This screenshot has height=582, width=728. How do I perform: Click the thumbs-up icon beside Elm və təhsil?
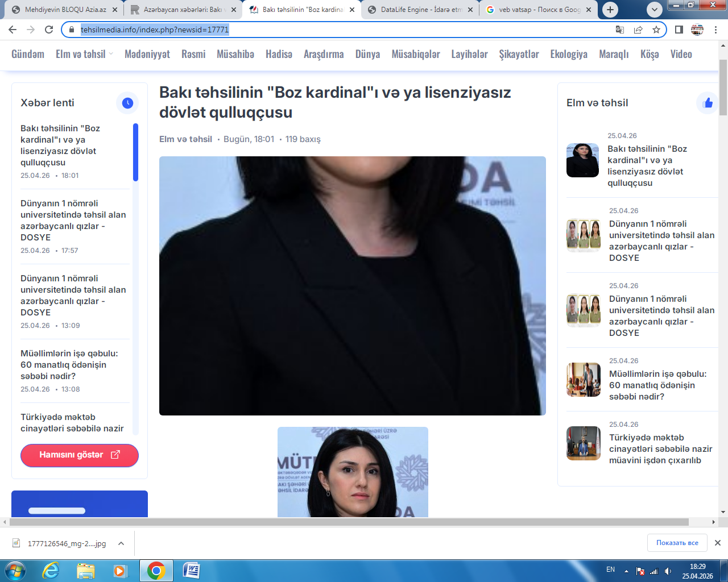click(708, 103)
